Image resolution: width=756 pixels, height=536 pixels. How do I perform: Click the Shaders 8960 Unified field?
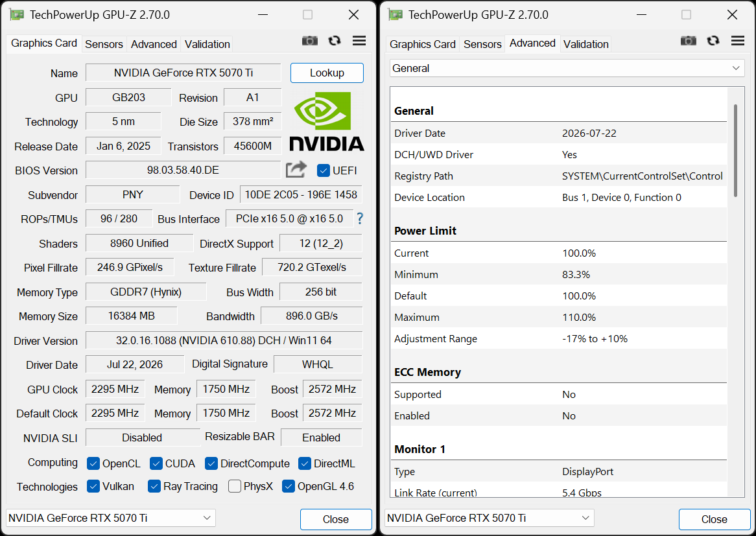tap(139, 244)
